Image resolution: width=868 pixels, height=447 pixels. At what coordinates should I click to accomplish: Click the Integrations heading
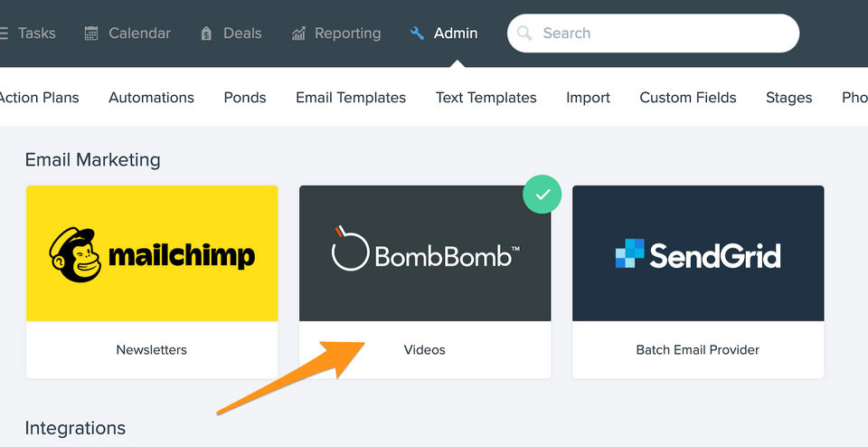click(x=75, y=428)
